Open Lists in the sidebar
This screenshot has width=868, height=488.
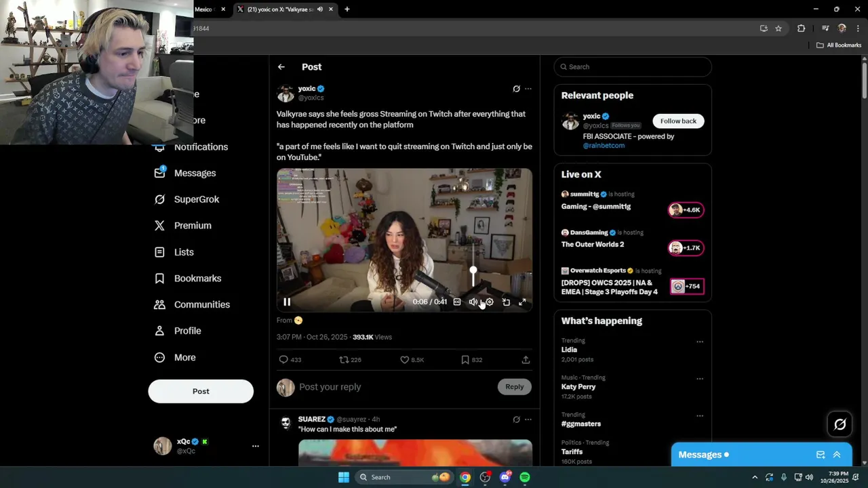(x=174, y=252)
